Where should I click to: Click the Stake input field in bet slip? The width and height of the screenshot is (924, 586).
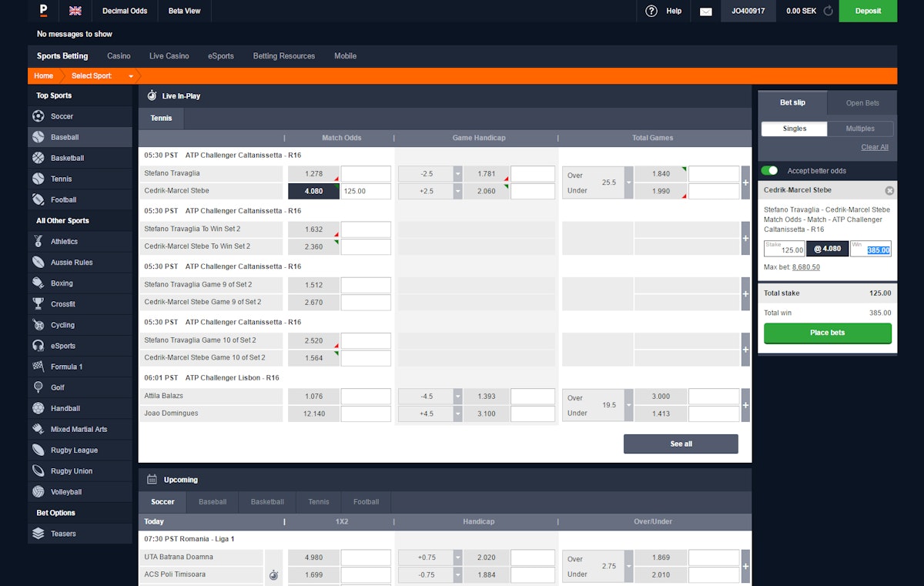tap(784, 249)
